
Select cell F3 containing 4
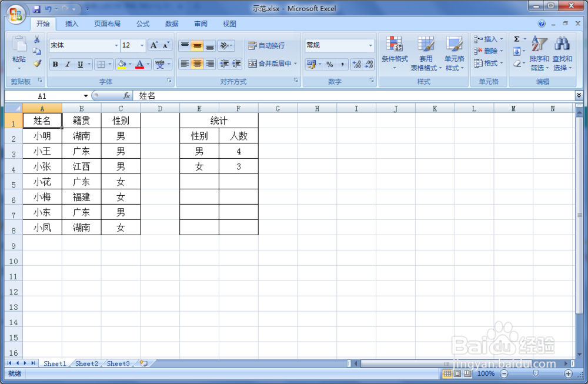(239, 151)
